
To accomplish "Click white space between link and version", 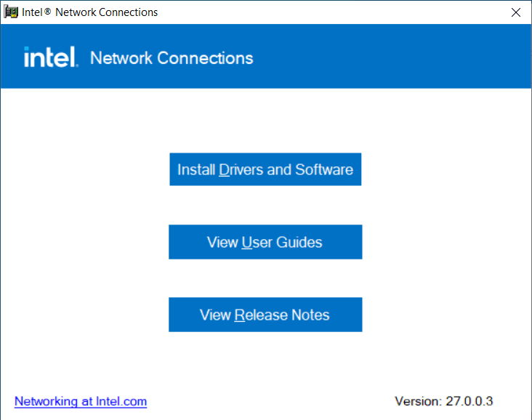I will point(269,401).
